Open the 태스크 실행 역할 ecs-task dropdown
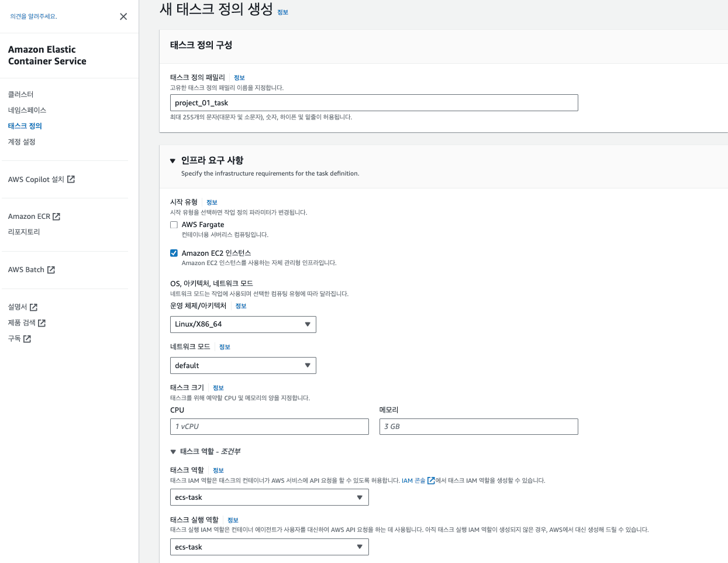The height and width of the screenshot is (563, 728). [x=270, y=547]
